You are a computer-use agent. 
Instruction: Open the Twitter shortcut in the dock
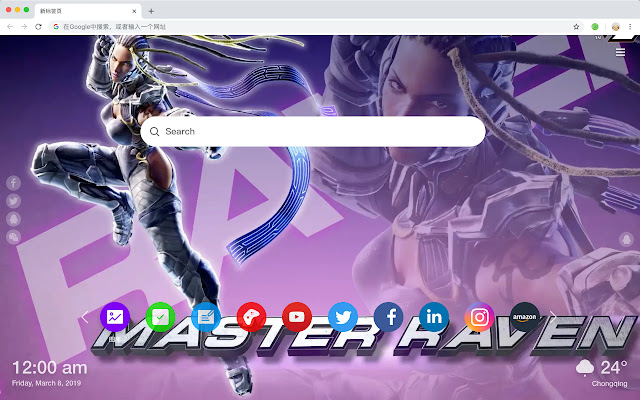[343, 317]
